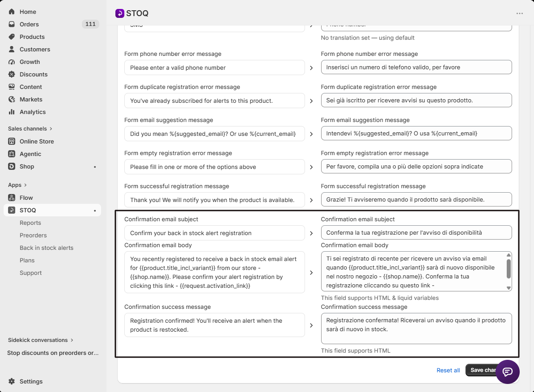Click arrow beside empty registration error message
This screenshot has height=392, width=534.
(311, 167)
